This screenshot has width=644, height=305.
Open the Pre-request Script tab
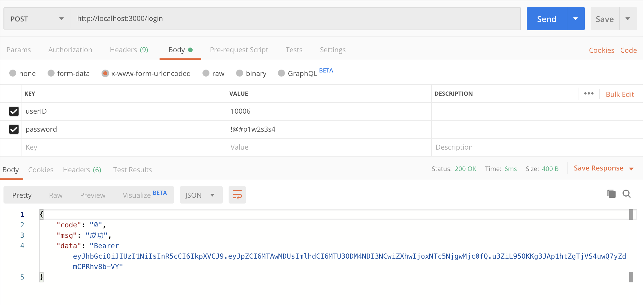coord(239,50)
